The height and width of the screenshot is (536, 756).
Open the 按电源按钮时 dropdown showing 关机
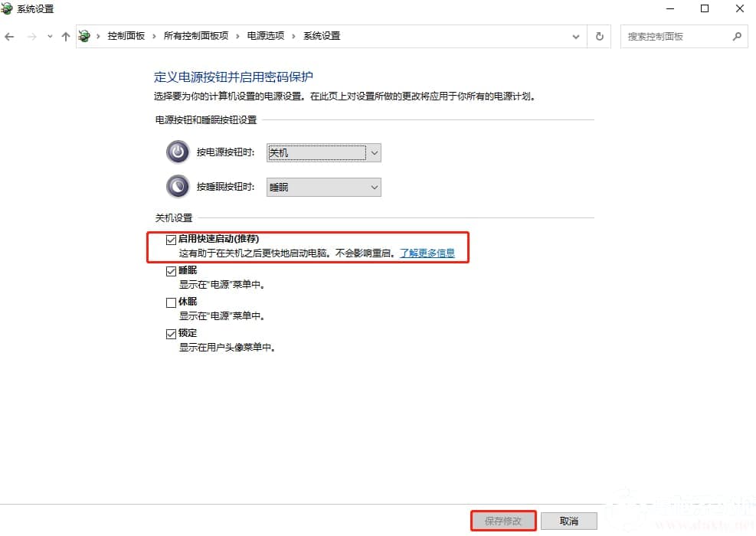click(374, 152)
